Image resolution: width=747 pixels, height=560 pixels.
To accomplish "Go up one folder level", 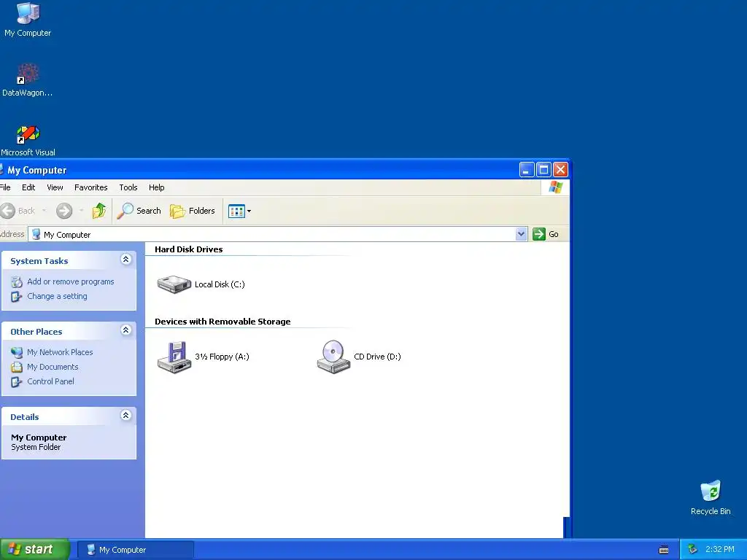I will [x=99, y=211].
